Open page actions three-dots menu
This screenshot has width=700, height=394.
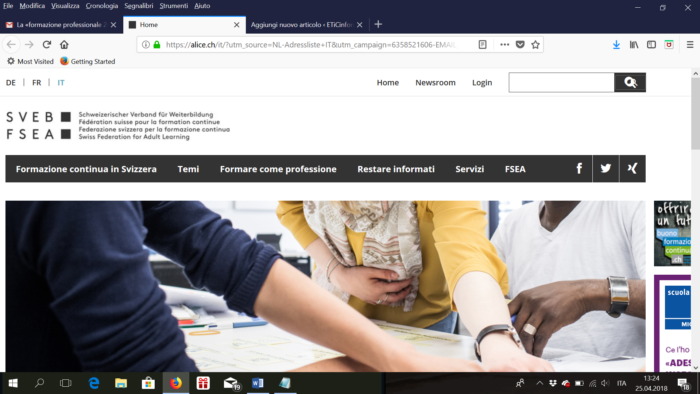pyautogui.click(x=504, y=45)
